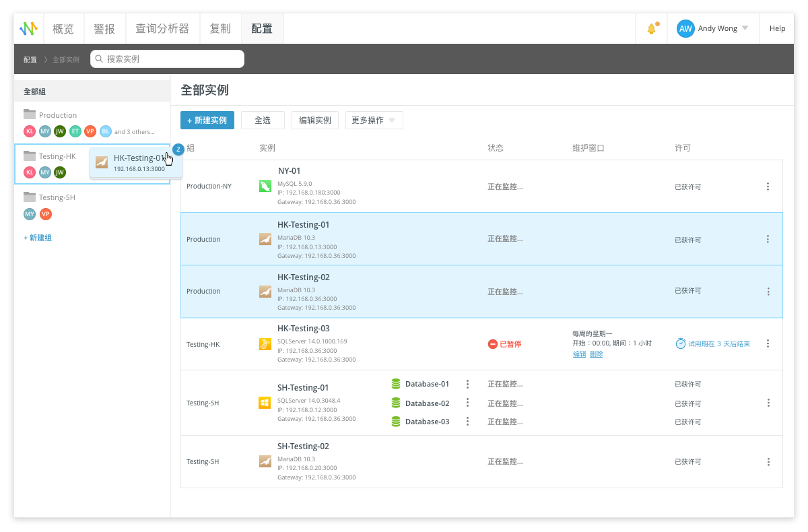Open the 查询分析器 tab
Image resolution: width=808 pixels, height=532 pixels.
click(x=162, y=28)
